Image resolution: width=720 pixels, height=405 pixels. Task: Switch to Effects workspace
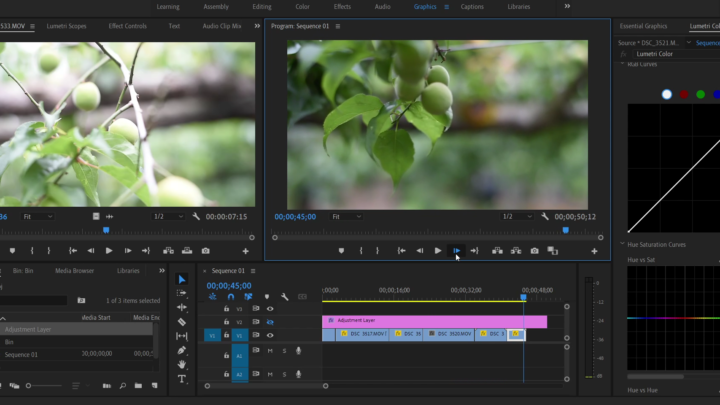point(342,7)
